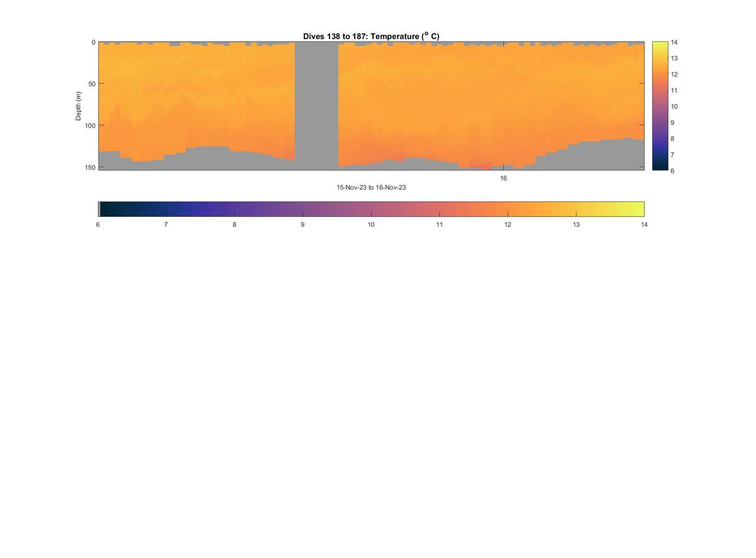
Task: Click the depth axis tick label '100'
Action: click(89, 125)
